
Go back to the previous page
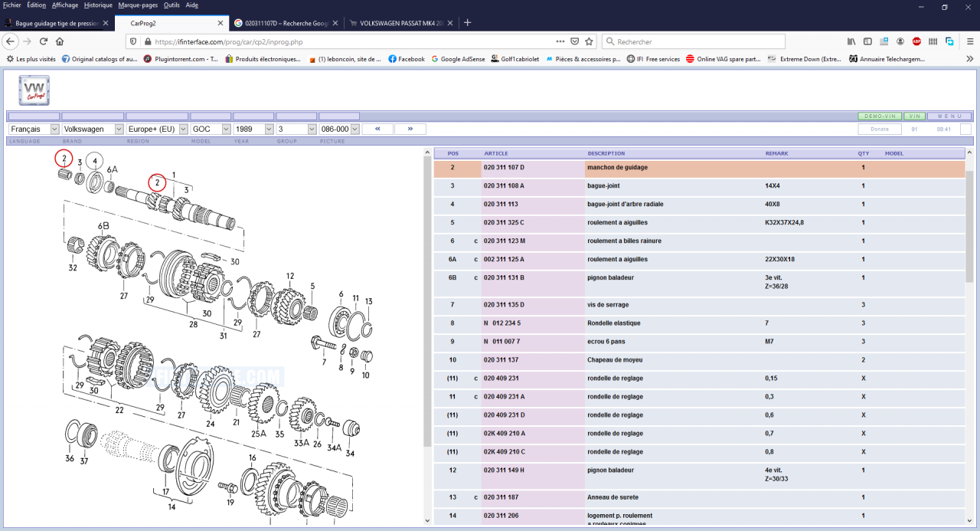pos(11,41)
